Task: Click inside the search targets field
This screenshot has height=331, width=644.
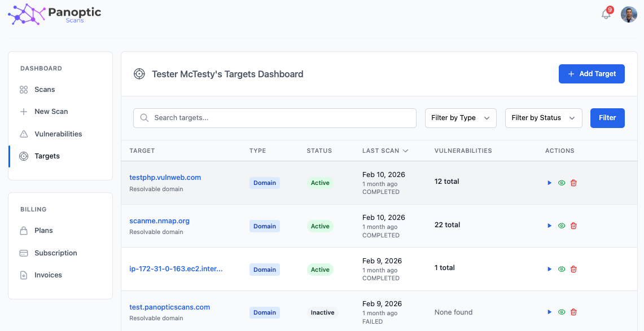Action: tap(274, 118)
